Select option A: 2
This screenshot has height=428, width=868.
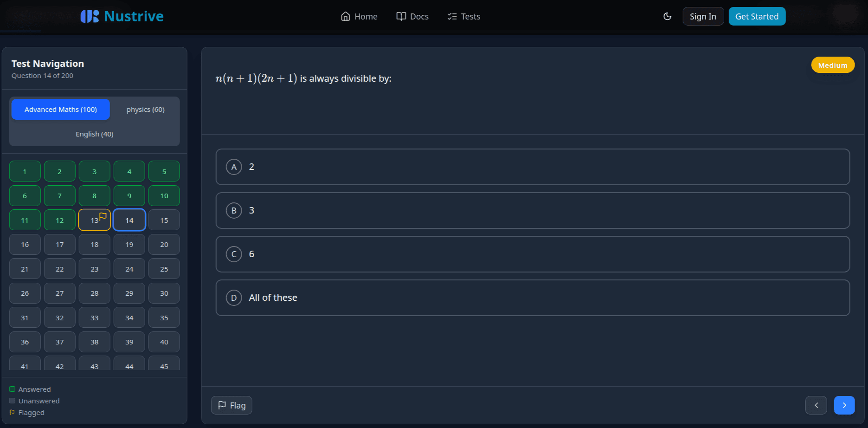click(x=533, y=167)
